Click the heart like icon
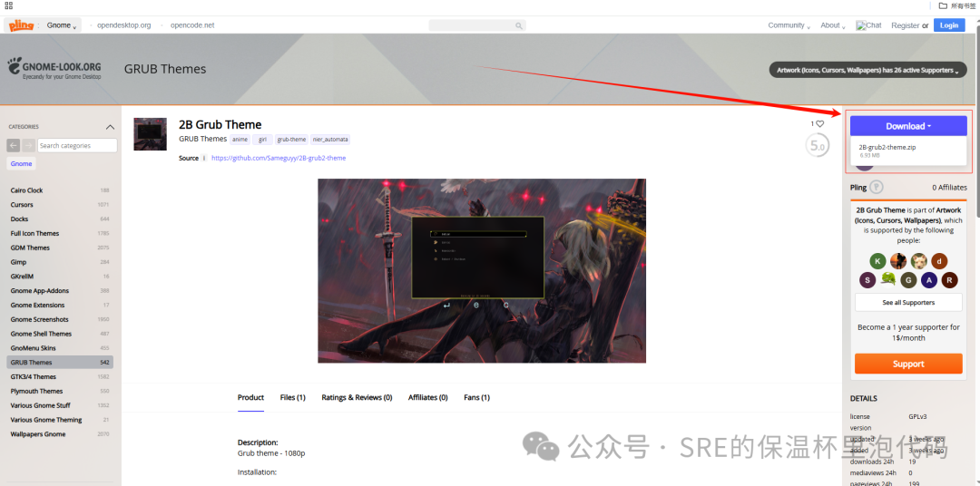 (x=820, y=123)
